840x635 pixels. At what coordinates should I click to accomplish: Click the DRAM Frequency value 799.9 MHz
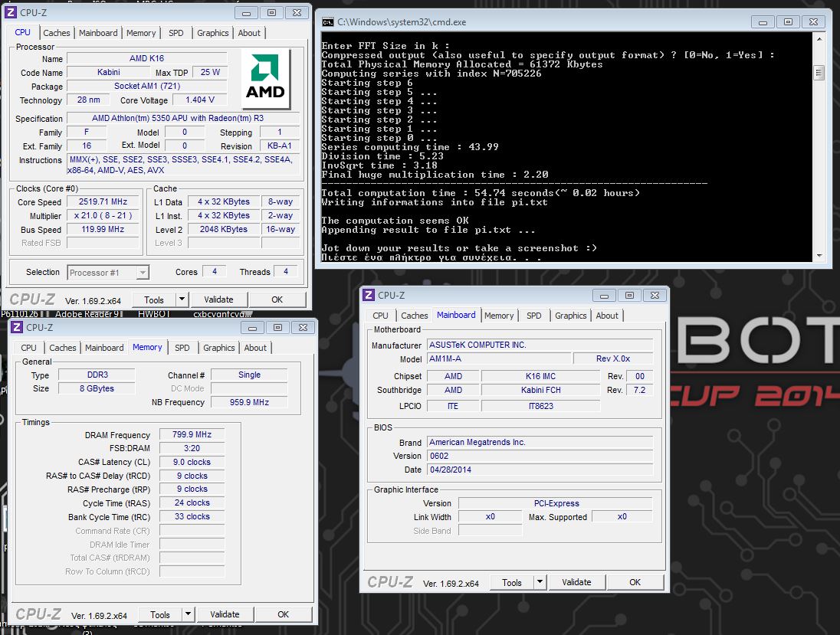192,434
